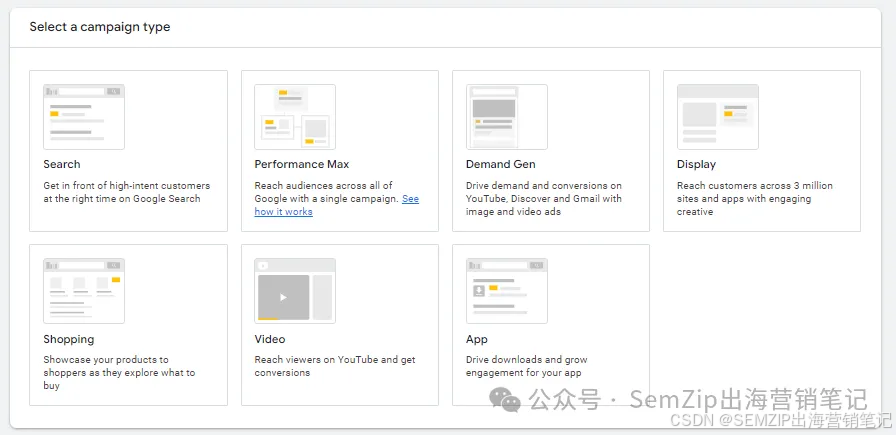This screenshot has width=896, height=435.
Task: Click the Demand Gen illustration icon
Action: [507, 117]
